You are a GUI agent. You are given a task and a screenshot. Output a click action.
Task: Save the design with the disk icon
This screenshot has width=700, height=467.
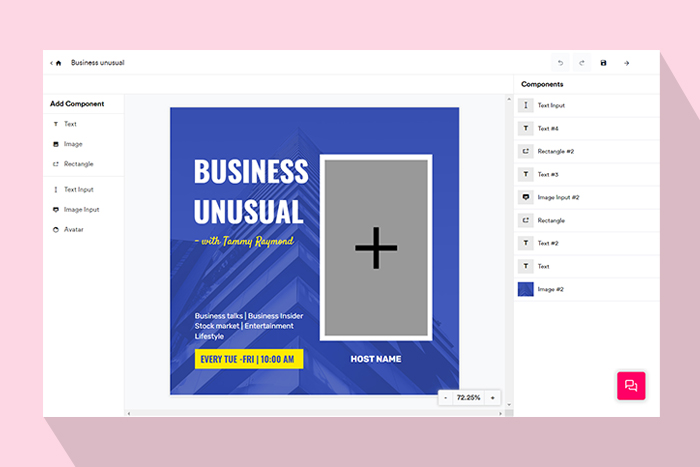click(x=603, y=63)
